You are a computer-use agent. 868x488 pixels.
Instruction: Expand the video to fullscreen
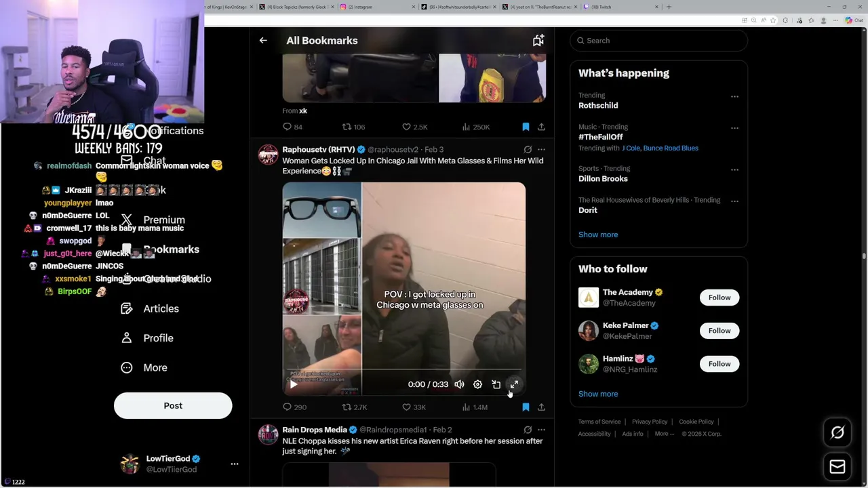coord(514,384)
